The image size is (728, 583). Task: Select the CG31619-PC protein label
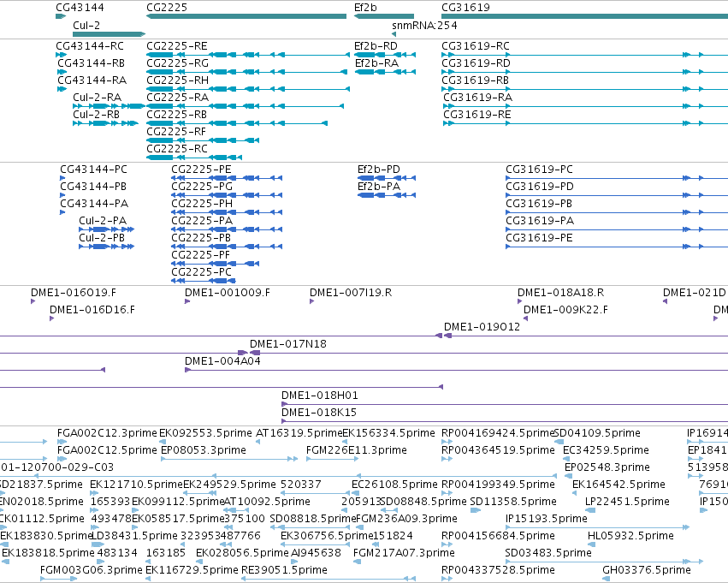click(540, 170)
